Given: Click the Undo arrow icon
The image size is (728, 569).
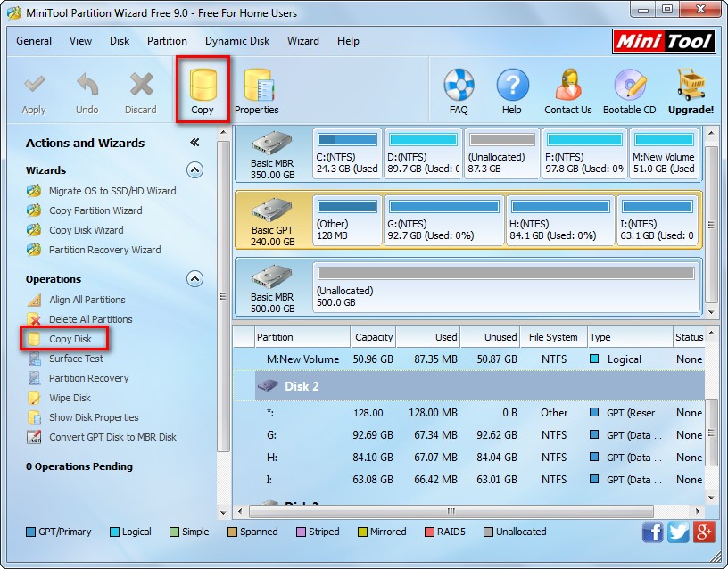Looking at the screenshot, I should click(x=87, y=85).
